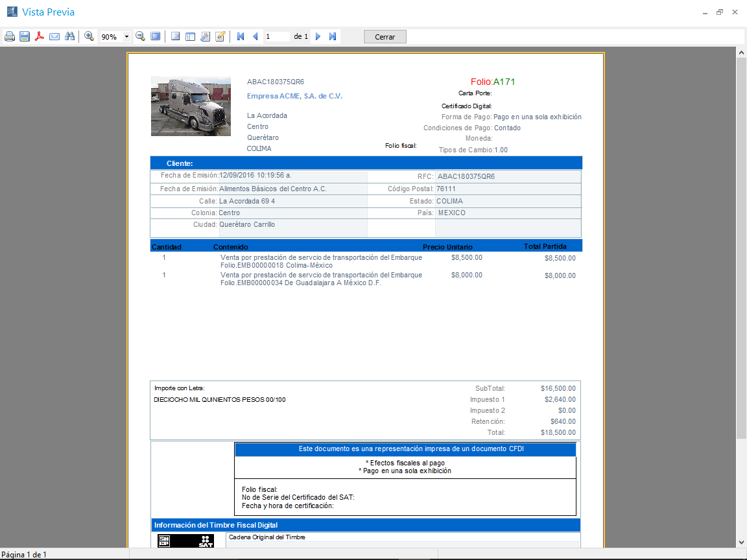Screen dimensions: 747x560
Task: Toggle full screen view icon
Action: (x=156, y=37)
